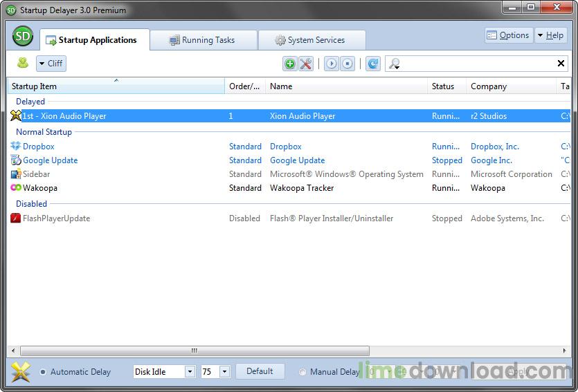Click the remove application tools icon
Viewport: 578px width, 392px height.
[x=305, y=64]
